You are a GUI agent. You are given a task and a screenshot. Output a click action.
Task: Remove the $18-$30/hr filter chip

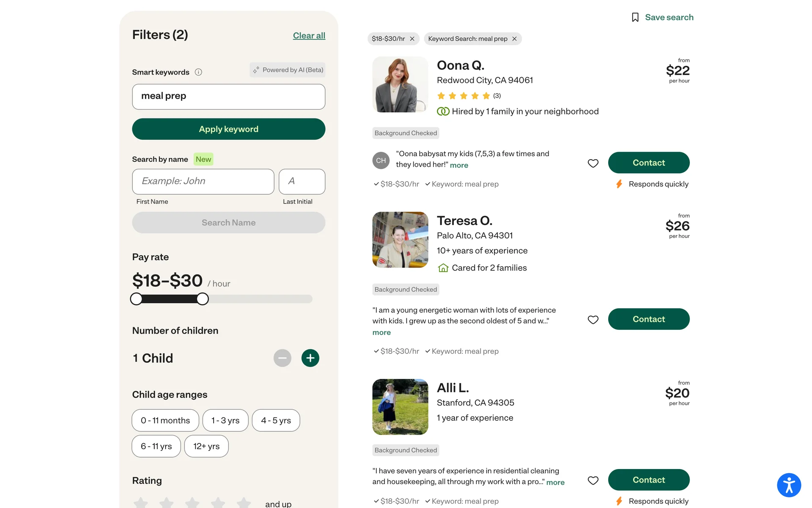click(x=412, y=39)
